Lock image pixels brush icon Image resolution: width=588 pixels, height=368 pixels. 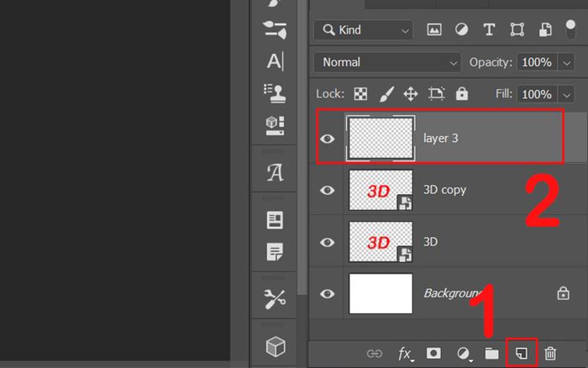click(x=386, y=94)
